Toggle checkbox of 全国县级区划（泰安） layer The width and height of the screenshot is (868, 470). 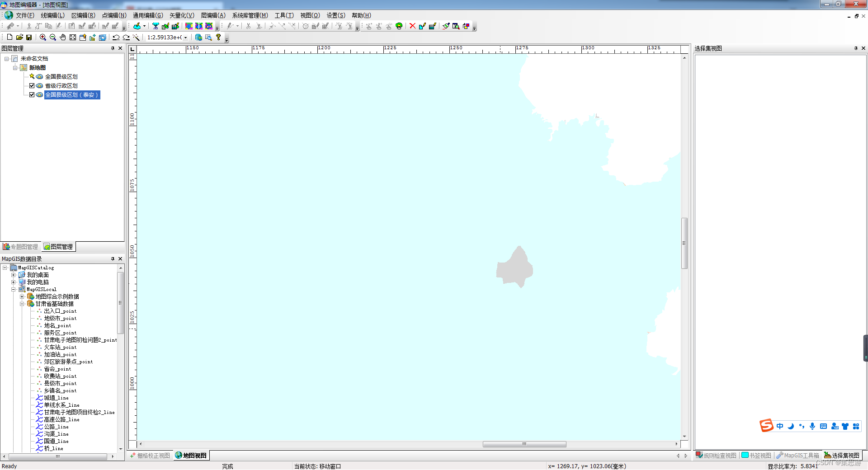[x=32, y=95]
